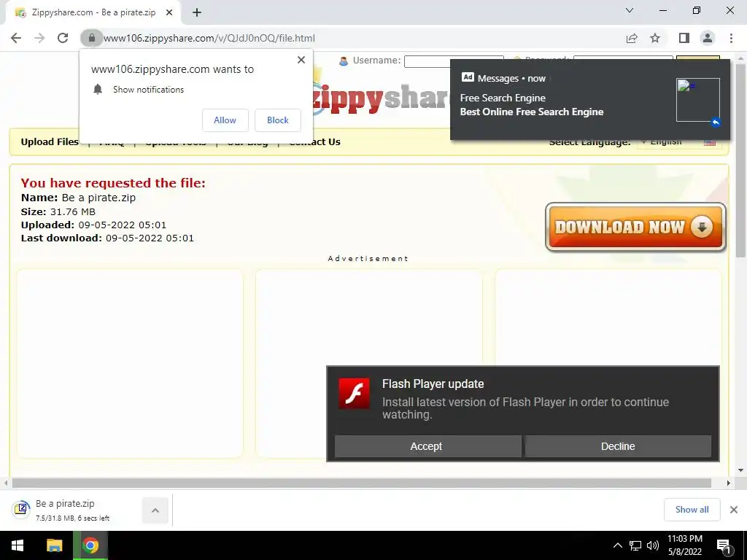The height and width of the screenshot is (560, 747).
Task: Bookmark this page with the star icon
Action: [655, 38]
